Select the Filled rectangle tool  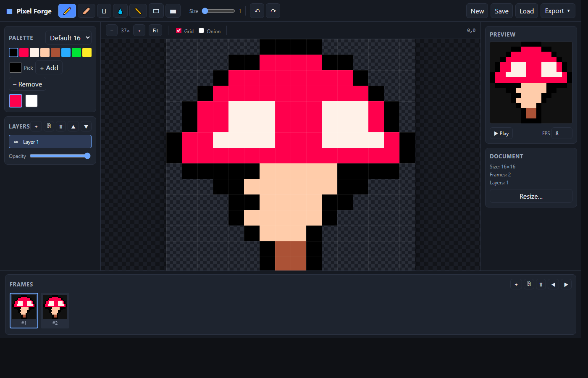tap(173, 11)
